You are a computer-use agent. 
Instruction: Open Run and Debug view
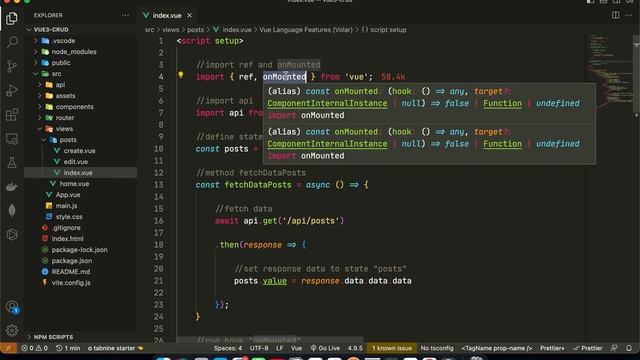(x=12, y=90)
